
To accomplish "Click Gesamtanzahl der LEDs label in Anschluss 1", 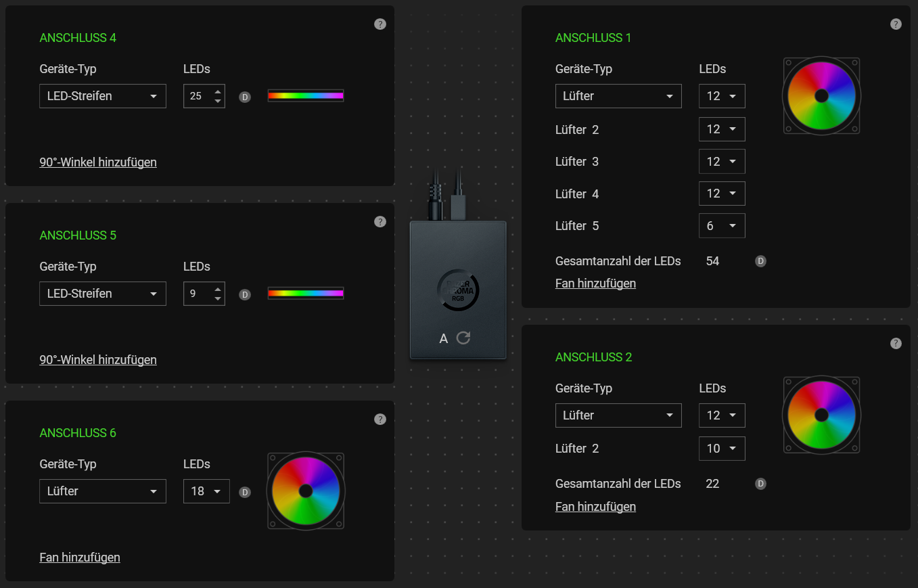I will [x=618, y=261].
